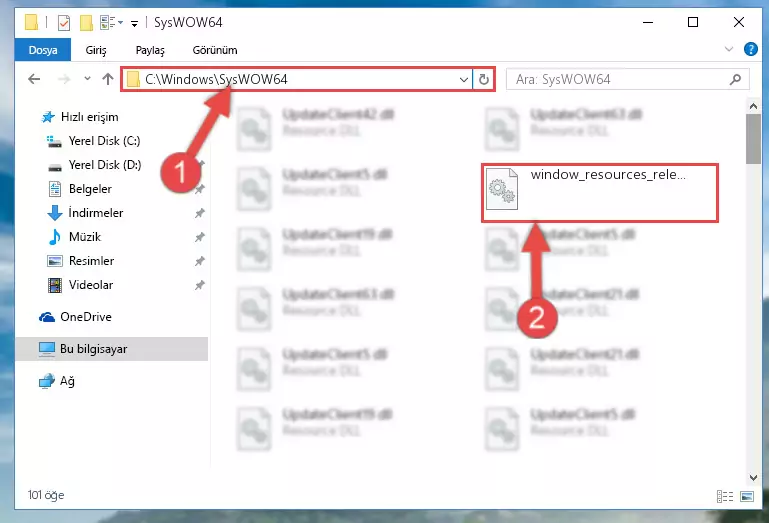Switch to large icons view in status bar

(747, 497)
